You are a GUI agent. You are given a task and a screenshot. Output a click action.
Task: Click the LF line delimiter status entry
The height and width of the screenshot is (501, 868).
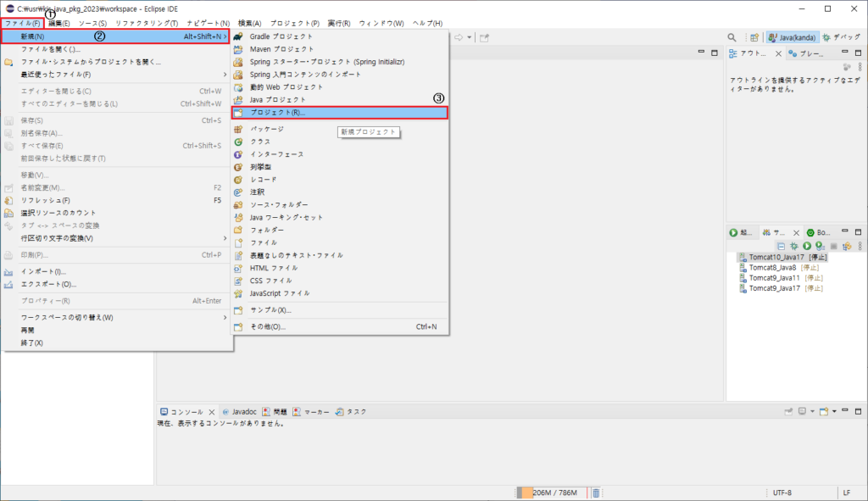[x=847, y=493]
